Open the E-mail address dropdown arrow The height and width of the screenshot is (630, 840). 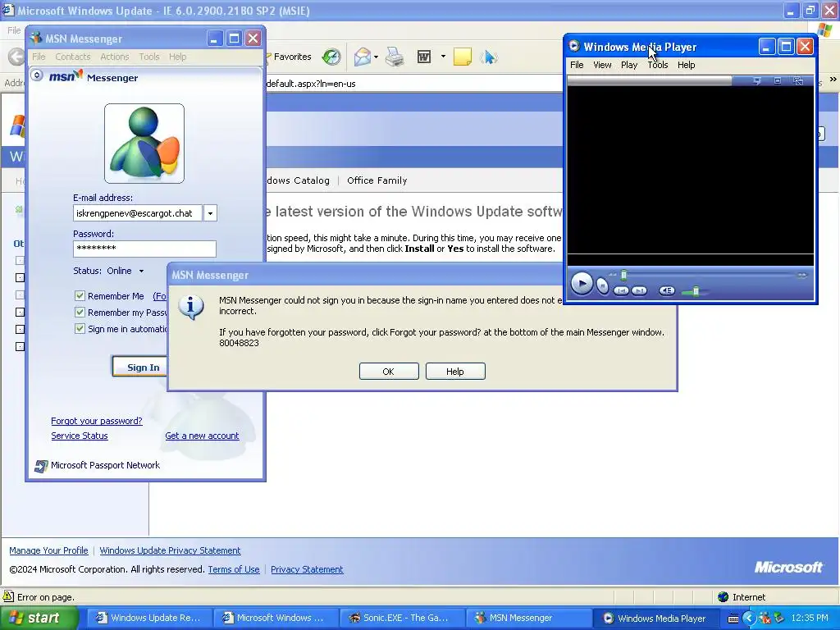(x=210, y=213)
